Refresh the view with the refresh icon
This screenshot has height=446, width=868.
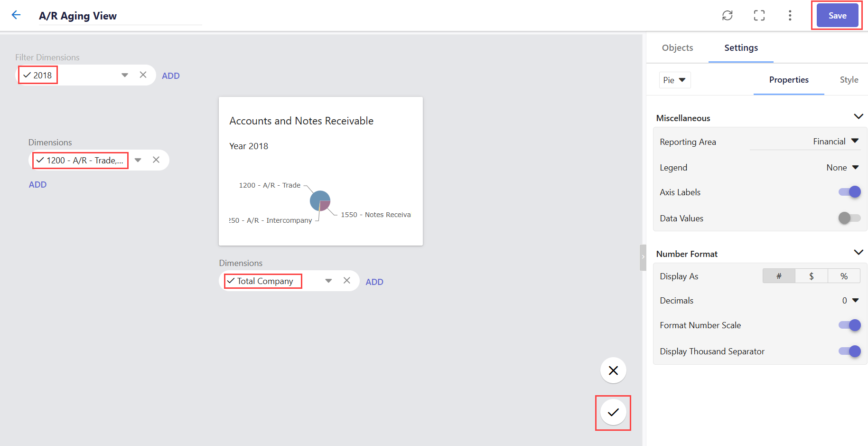click(727, 16)
